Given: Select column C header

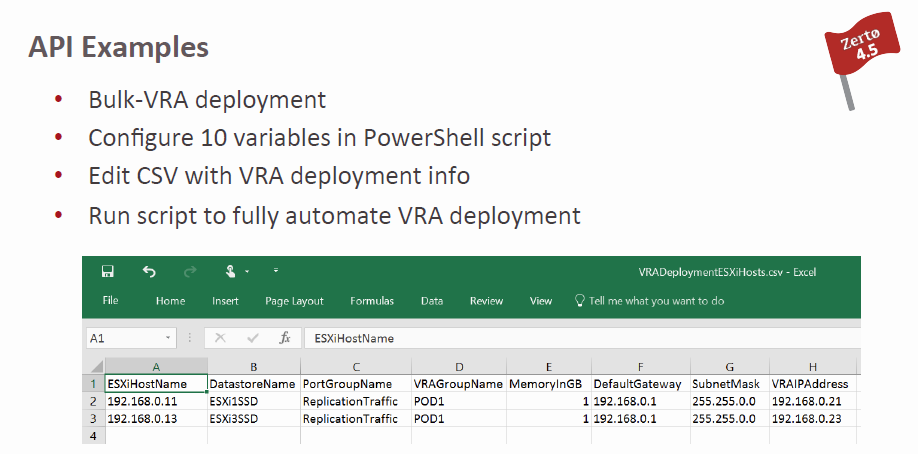Looking at the screenshot, I should 356,367.
